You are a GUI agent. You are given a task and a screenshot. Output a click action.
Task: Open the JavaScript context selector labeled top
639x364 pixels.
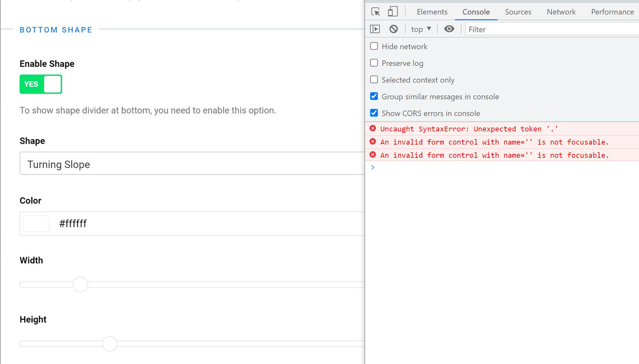(420, 28)
